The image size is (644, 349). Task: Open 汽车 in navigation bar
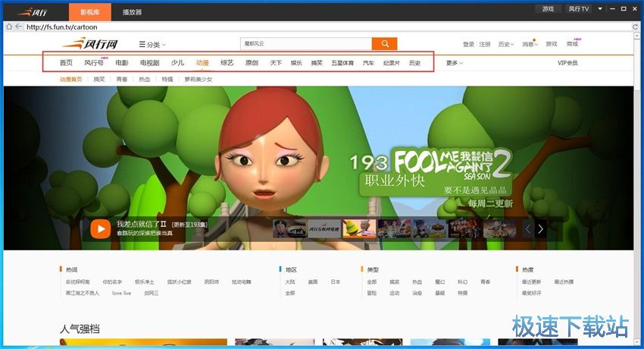368,63
